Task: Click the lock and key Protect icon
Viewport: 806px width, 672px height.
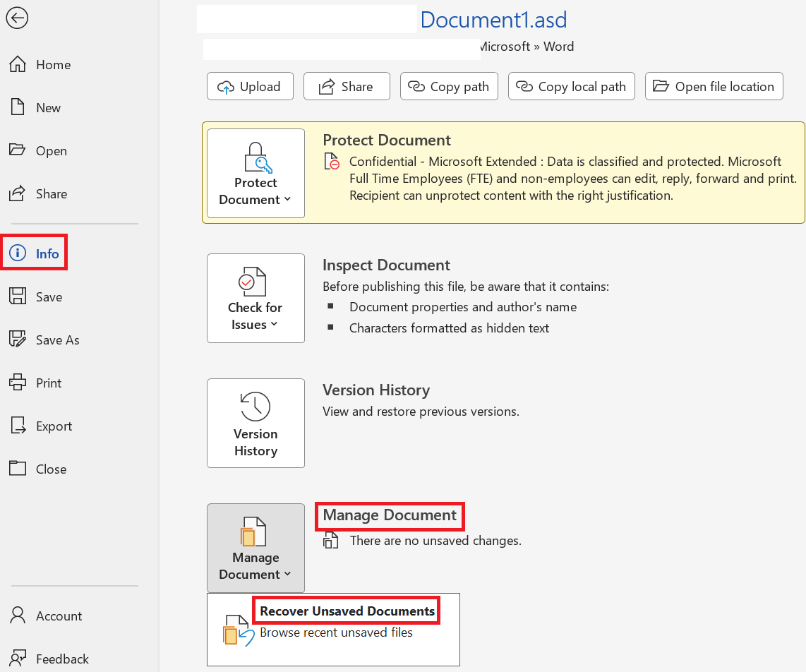Action: click(258, 157)
